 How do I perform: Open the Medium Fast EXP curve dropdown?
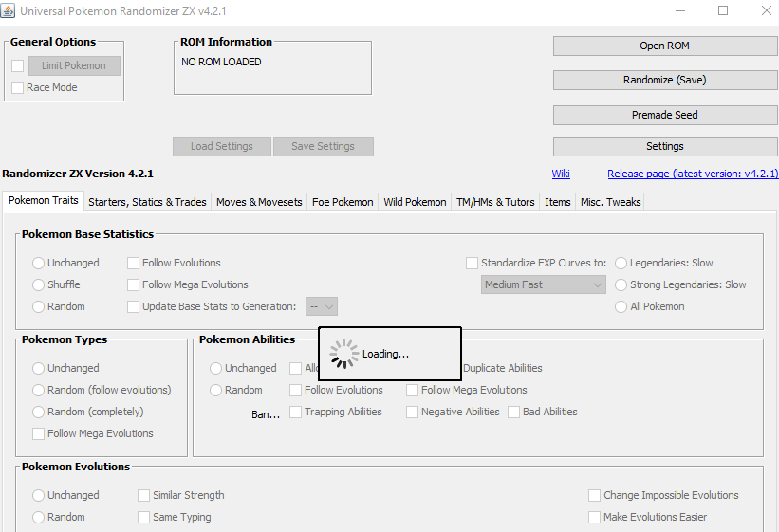click(544, 284)
